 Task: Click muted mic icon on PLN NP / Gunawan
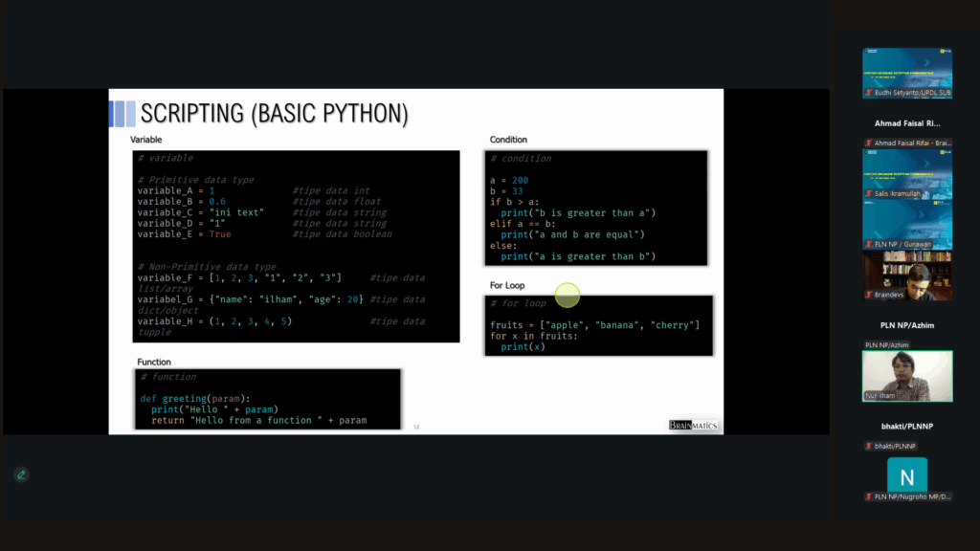point(868,245)
